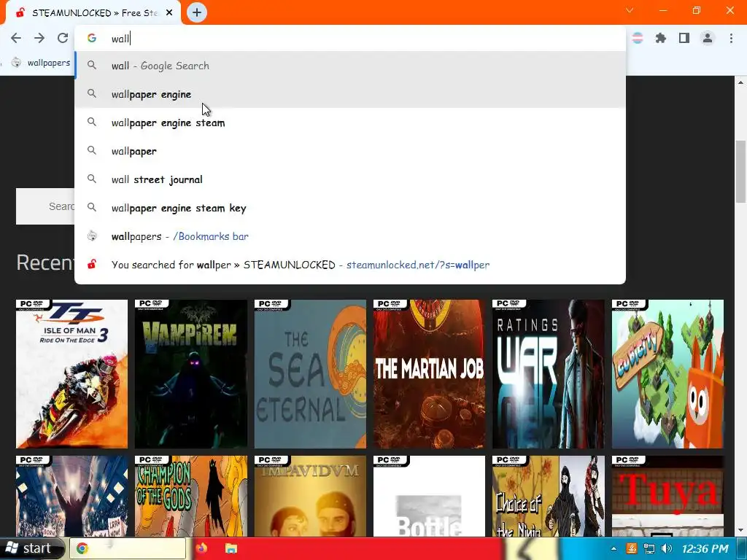Open the Tuya game cover
Image resolution: width=747 pixels, height=560 pixels.
coord(667,496)
